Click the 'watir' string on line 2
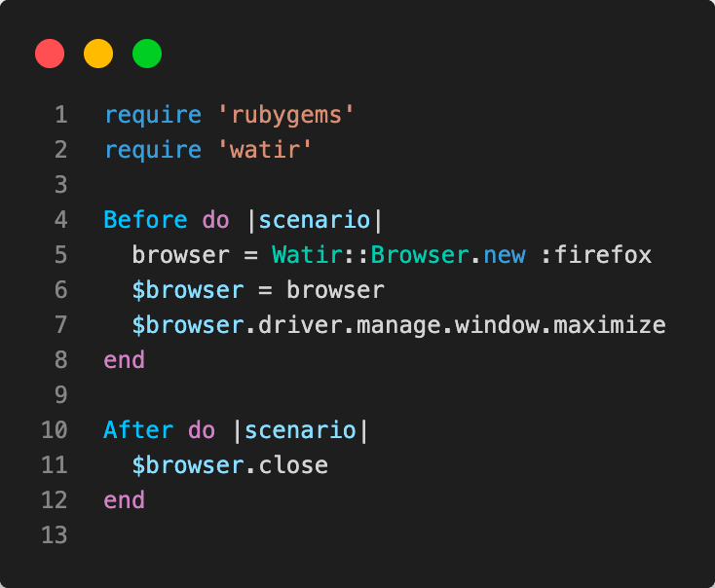 [x=264, y=150]
